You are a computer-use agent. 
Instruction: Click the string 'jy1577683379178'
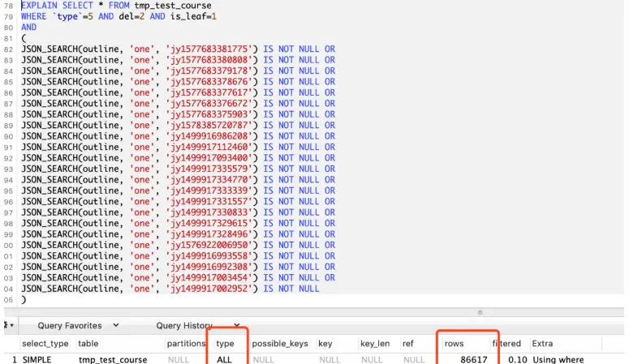click(209, 71)
